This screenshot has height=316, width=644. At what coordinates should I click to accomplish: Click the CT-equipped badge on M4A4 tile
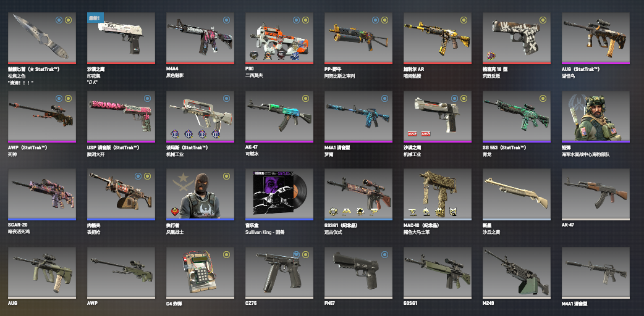pyautogui.click(x=226, y=20)
